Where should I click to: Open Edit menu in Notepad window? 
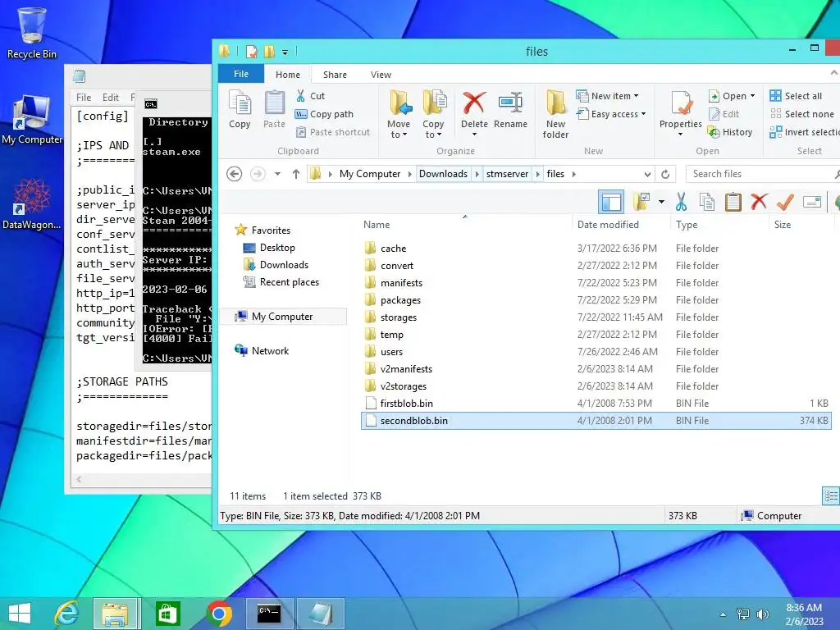point(111,98)
